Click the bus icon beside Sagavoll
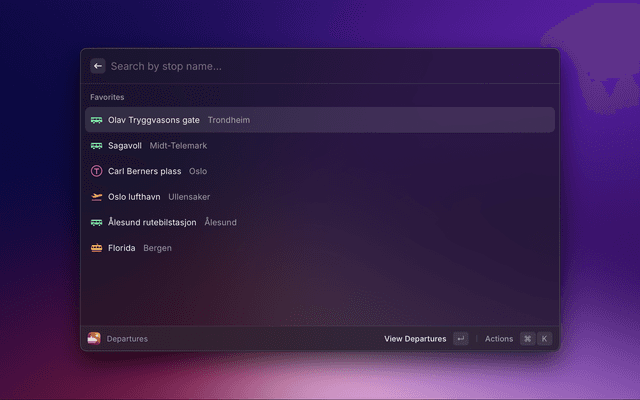Viewport: 640px width, 400px height. tap(97, 145)
